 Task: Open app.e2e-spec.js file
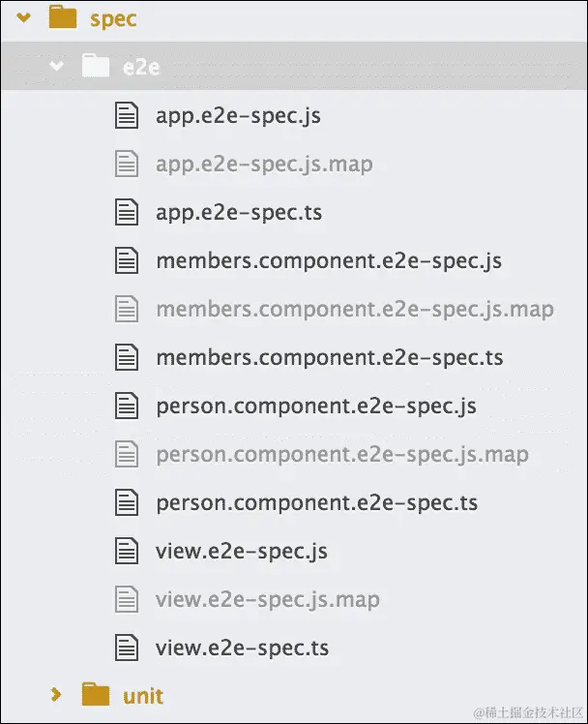(238, 116)
